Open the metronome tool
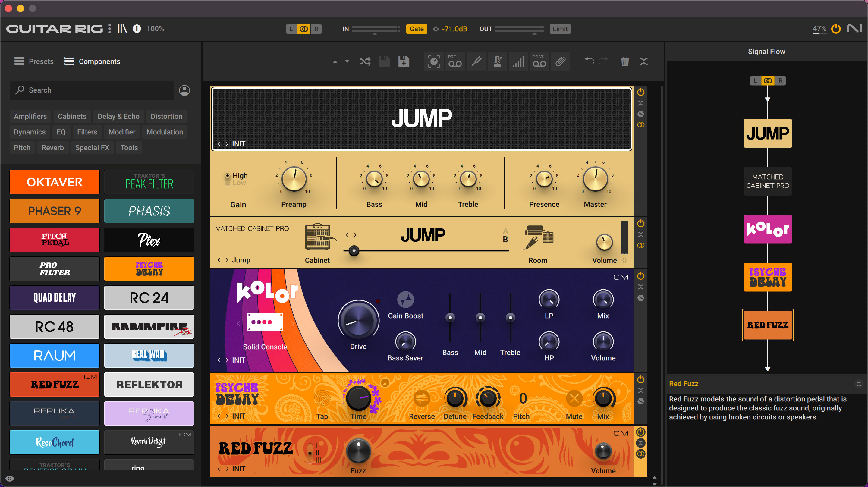The width and height of the screenshot is (868, 487). coord(497,62)
